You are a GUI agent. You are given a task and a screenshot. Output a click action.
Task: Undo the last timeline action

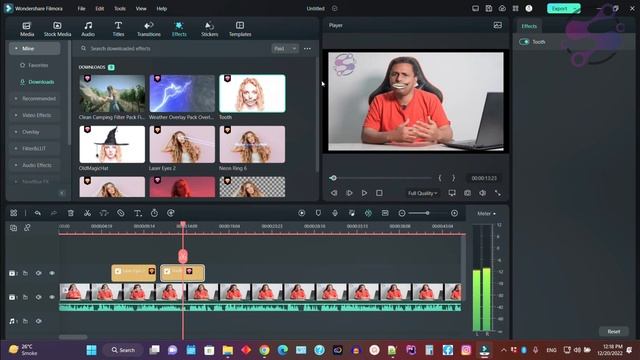38,213
